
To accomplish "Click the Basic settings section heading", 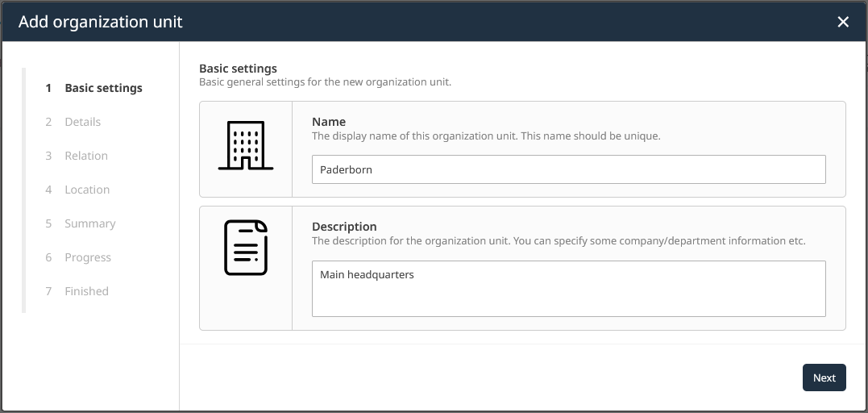I will point(238,69).
